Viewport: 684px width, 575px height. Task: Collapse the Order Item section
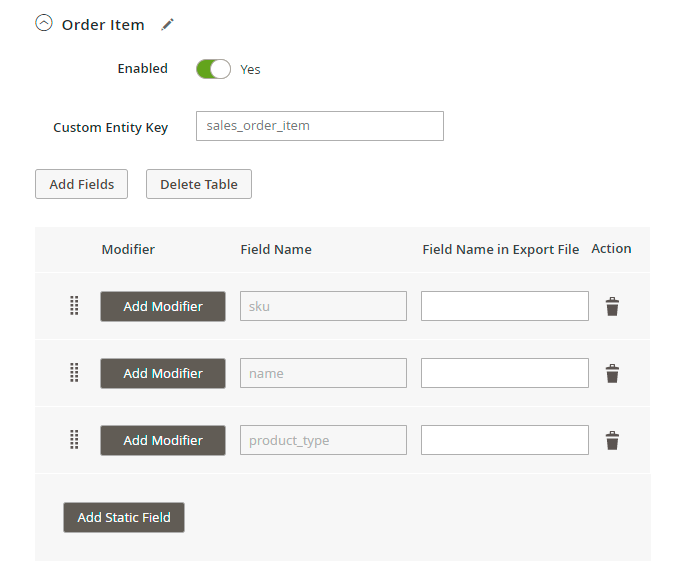(44, 24)
